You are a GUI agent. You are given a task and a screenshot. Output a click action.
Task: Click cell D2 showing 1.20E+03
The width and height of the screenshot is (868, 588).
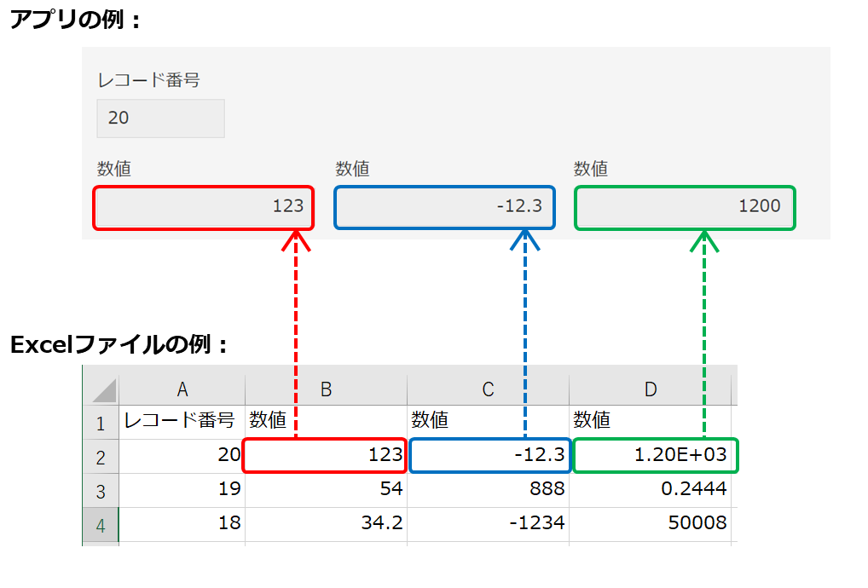[x=655, y=456]
